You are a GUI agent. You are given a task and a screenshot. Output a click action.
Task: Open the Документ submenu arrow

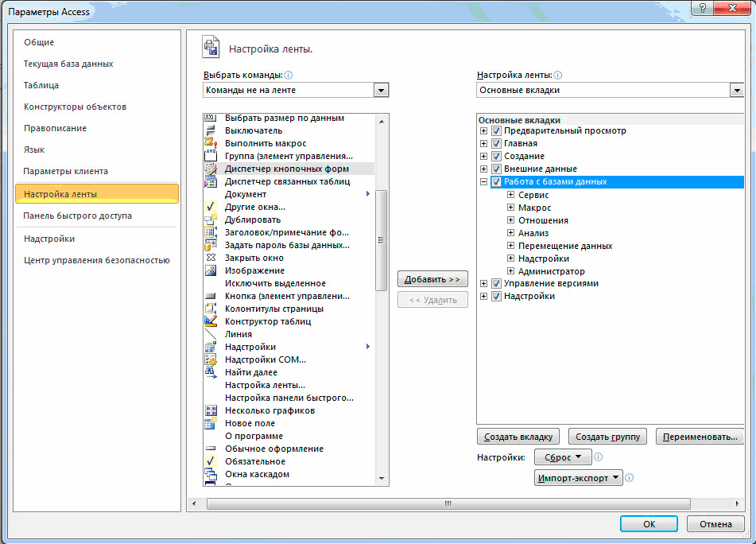coord(368,194)
